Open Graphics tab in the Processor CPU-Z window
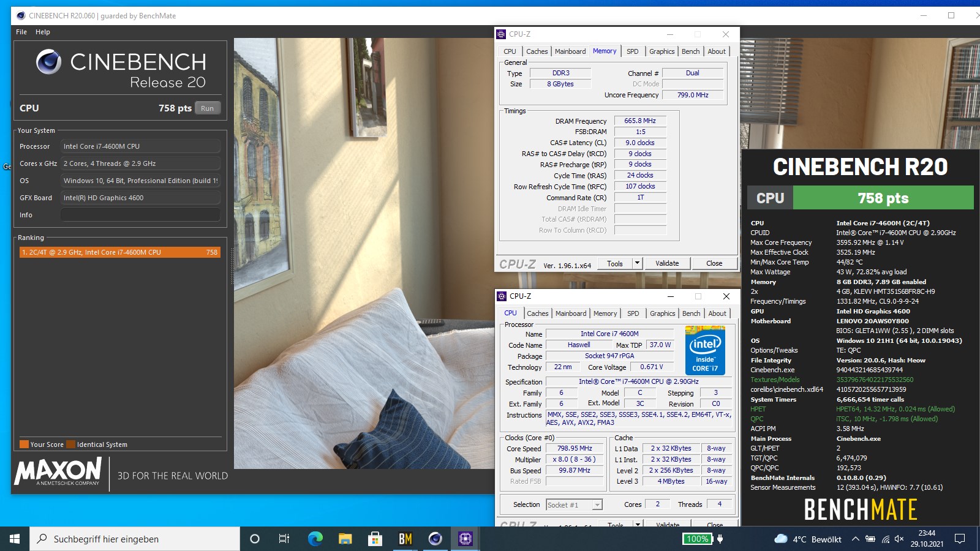The width and height of the screenshot is (980, 551). [x=662, y=313]
